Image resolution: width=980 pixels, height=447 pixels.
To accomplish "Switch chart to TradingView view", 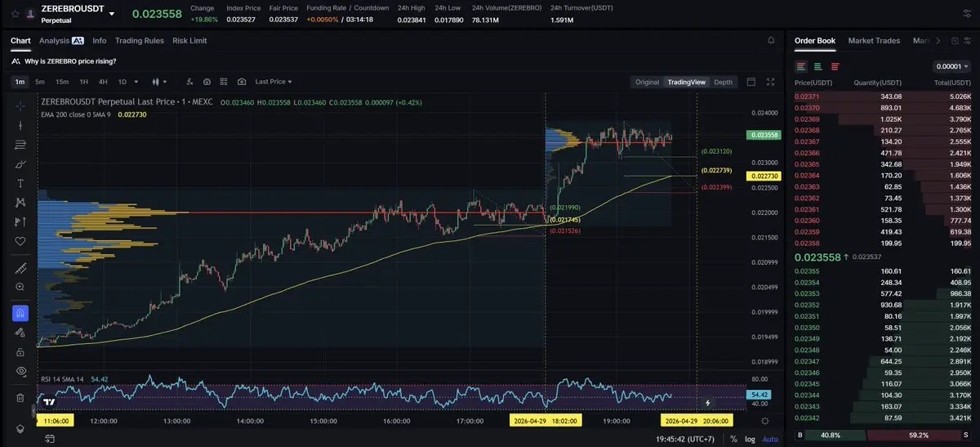I will point(686,82).
